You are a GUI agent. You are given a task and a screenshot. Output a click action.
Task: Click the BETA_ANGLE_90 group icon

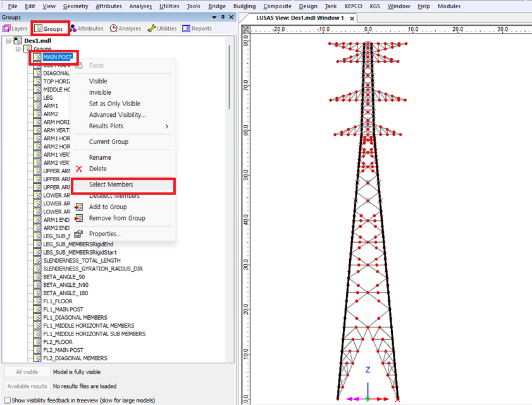tap(37, 277)
